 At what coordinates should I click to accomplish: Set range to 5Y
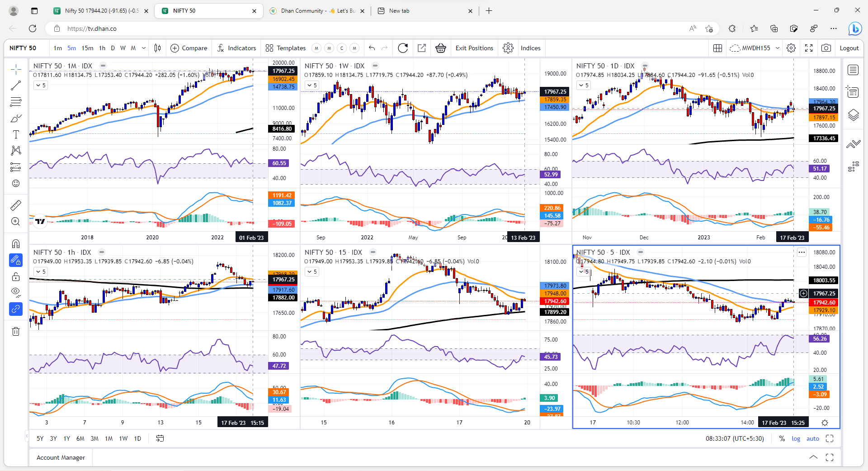click(x=40, y=438)
